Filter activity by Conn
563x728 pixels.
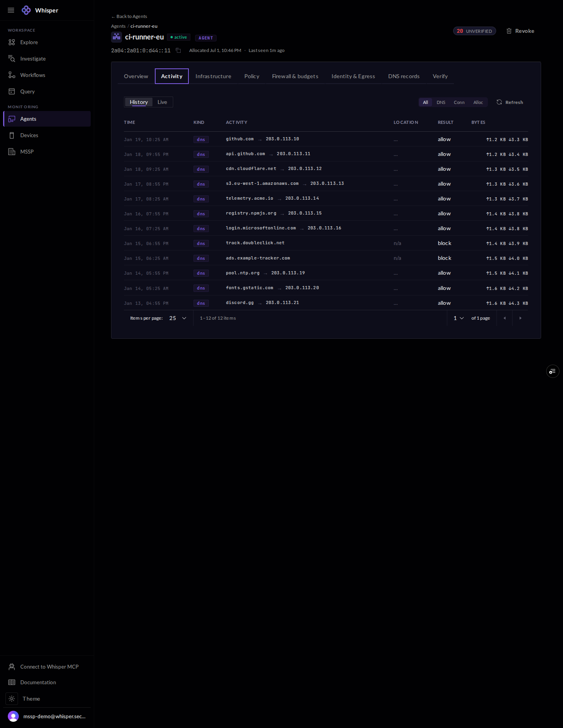tap(459, 102)
